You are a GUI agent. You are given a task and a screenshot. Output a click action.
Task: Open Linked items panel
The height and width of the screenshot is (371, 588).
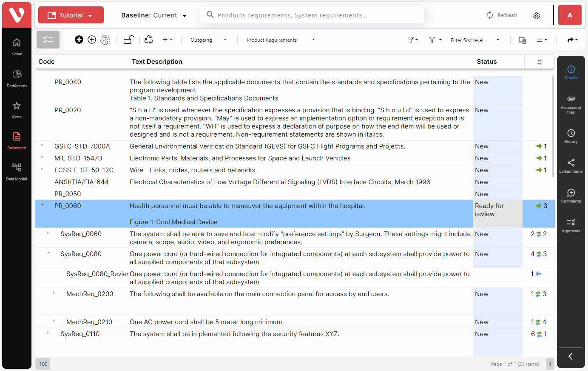(x=571, y=166)
